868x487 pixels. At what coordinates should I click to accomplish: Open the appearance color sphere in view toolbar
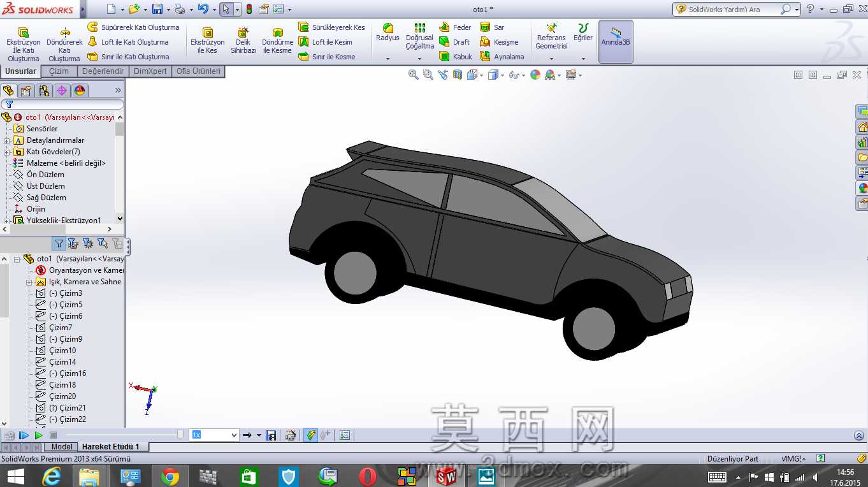535,75
